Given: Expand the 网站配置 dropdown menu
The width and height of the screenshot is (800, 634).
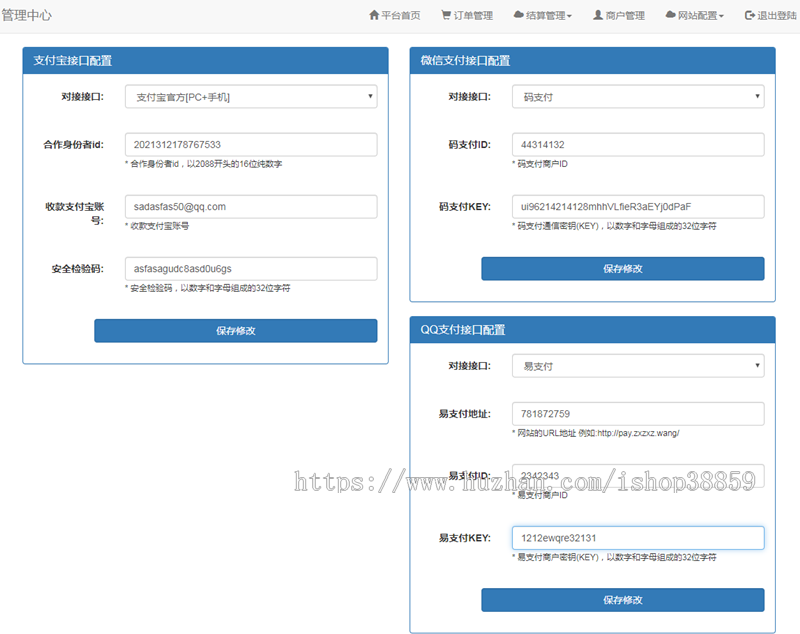Looking at the screenshot, I should (x=694, y=16).
